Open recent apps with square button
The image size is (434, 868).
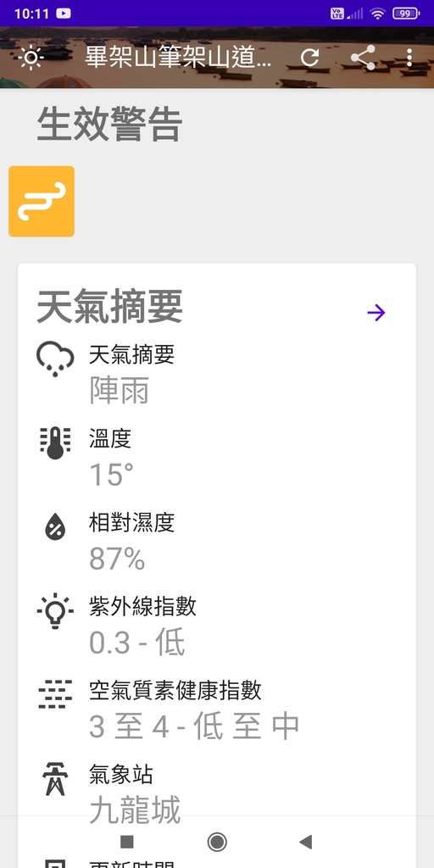coord(127,842)
